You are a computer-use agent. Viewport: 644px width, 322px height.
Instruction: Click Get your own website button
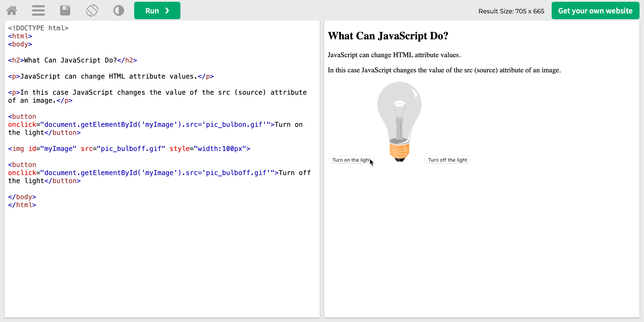point(595,11)
